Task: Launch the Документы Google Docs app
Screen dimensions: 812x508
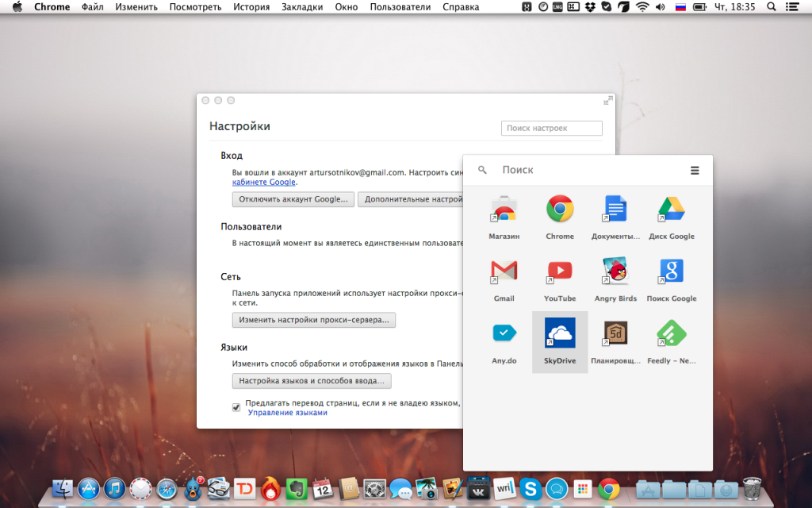Action: [615, 210]
